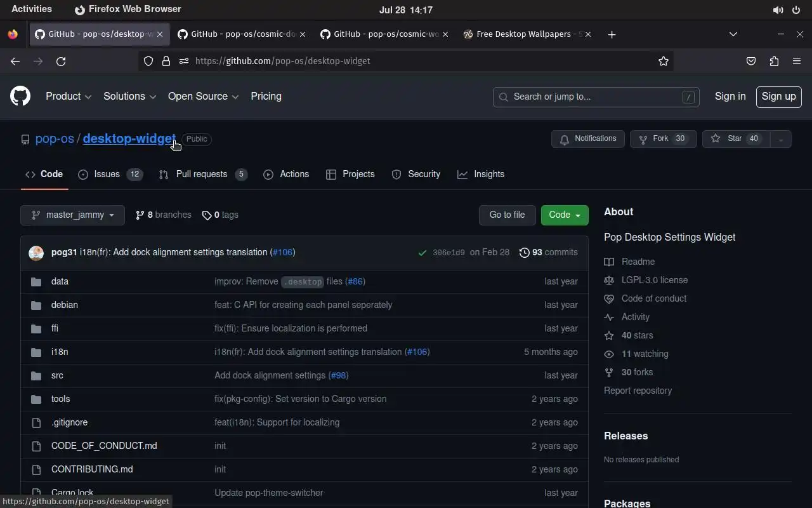812x508 pixels.
Task: Click the repository book icon beside pop-os
Action: tap(25, 139)
